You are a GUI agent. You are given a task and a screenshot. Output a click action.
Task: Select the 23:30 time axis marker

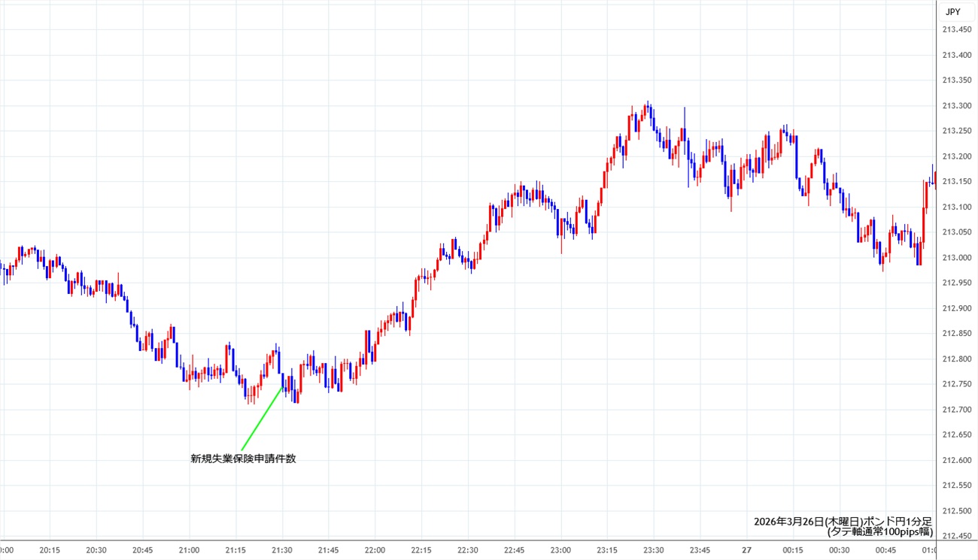coord(653,550)
